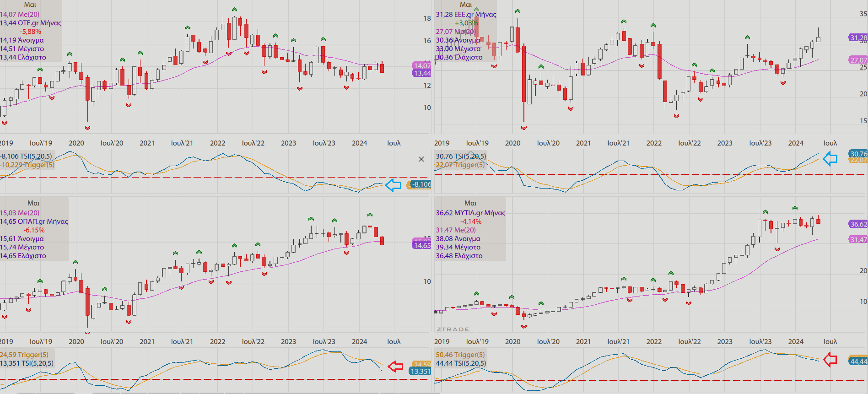Image resolution: width=868 pixels, height=394 pixels.
Task: Click '2023' on the ΜΥΤΙΛ chart time axis
Action: tap(725, 342)
